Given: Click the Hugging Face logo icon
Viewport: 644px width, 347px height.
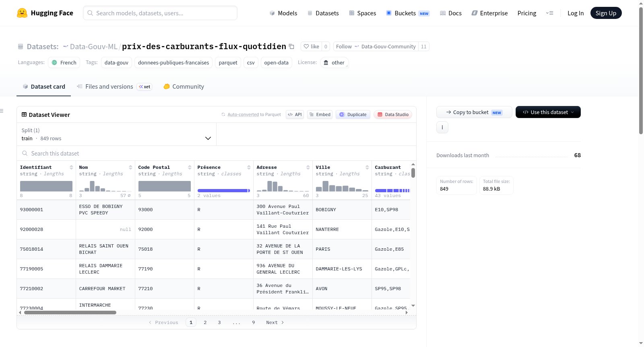Looking at the screenshot, I should pos(22,13).
